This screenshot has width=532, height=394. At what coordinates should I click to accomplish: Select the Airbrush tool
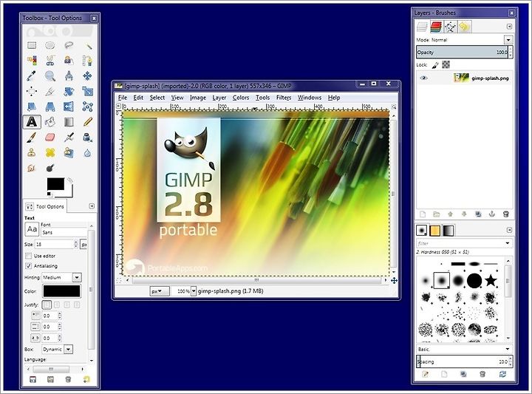(69, 137)
